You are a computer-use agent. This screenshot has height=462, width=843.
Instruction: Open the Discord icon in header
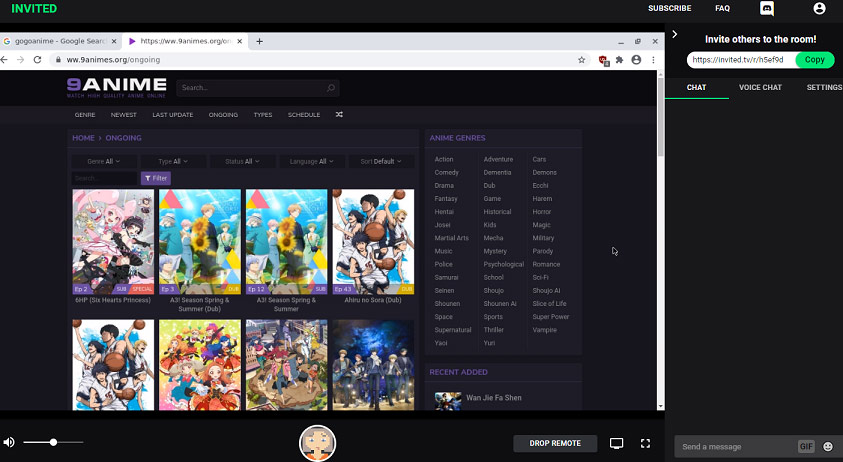[x=767, y=9]
